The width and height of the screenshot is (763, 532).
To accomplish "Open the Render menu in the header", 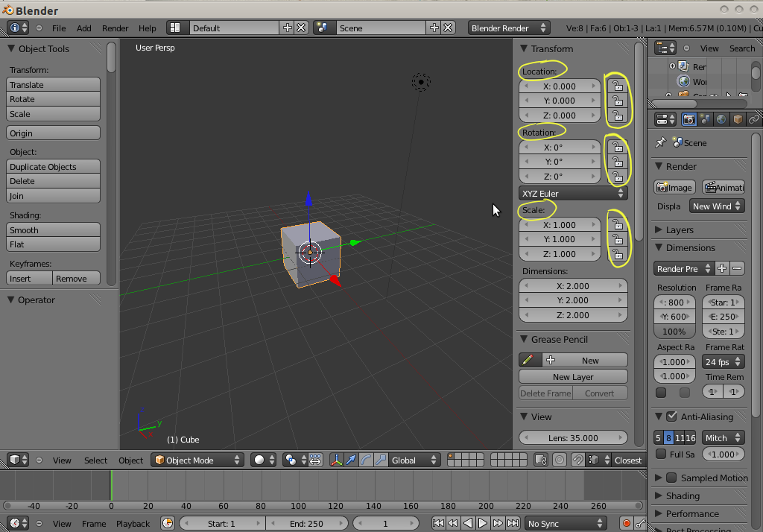I will coord(115,28).
